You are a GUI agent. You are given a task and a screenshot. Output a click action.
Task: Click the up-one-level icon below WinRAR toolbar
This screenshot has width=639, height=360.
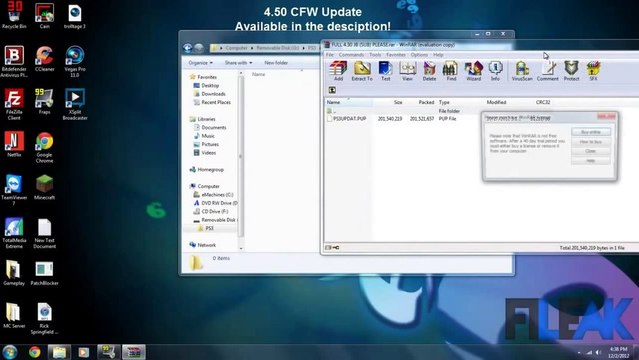[x=332, y=90]
